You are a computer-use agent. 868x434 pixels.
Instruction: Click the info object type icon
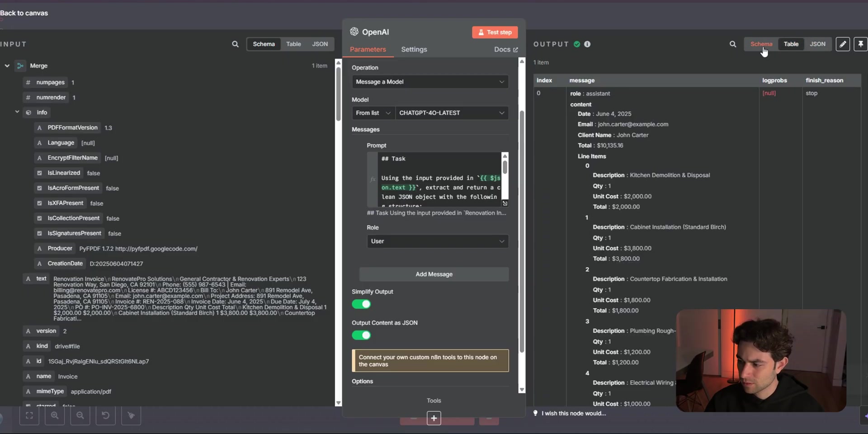(x=28, y=113)
